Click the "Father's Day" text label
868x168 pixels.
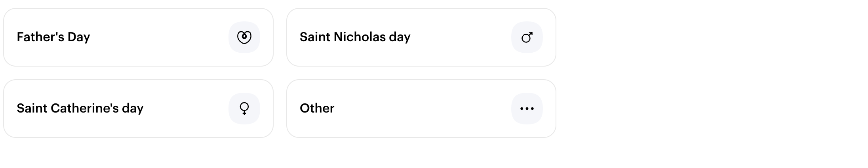pyautogui.click(x=53, y=37)
